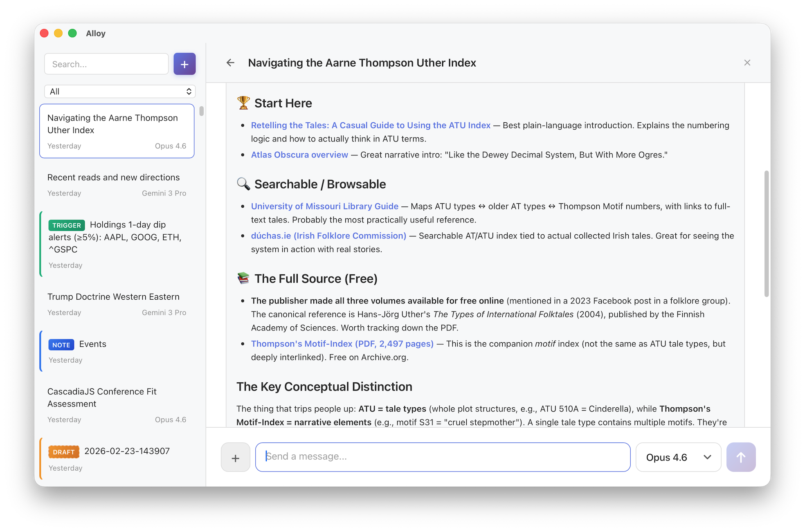
Task: Click the green macOS fullscreen button
Action: (x=72, y=33)
